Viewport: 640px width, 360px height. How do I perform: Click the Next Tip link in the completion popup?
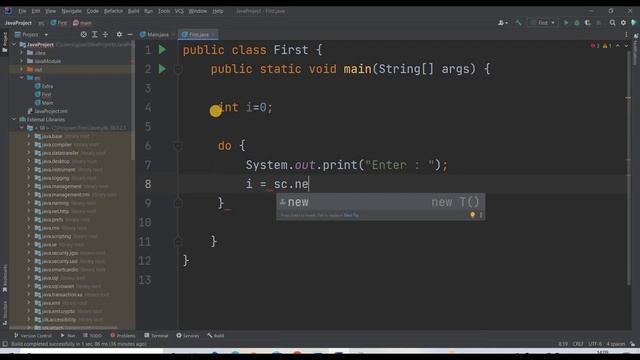coord(351,215)
